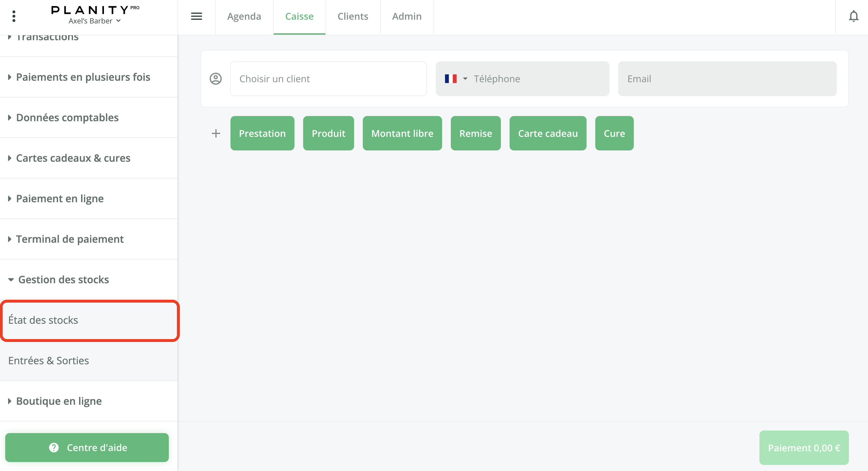Toggle the hamburger sidebar menu
868x471 pixels.
click(197, 16)
